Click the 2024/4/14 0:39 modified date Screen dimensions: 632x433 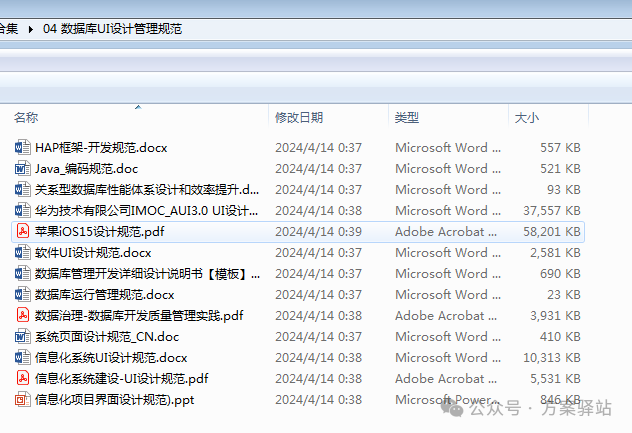[318, 231]
